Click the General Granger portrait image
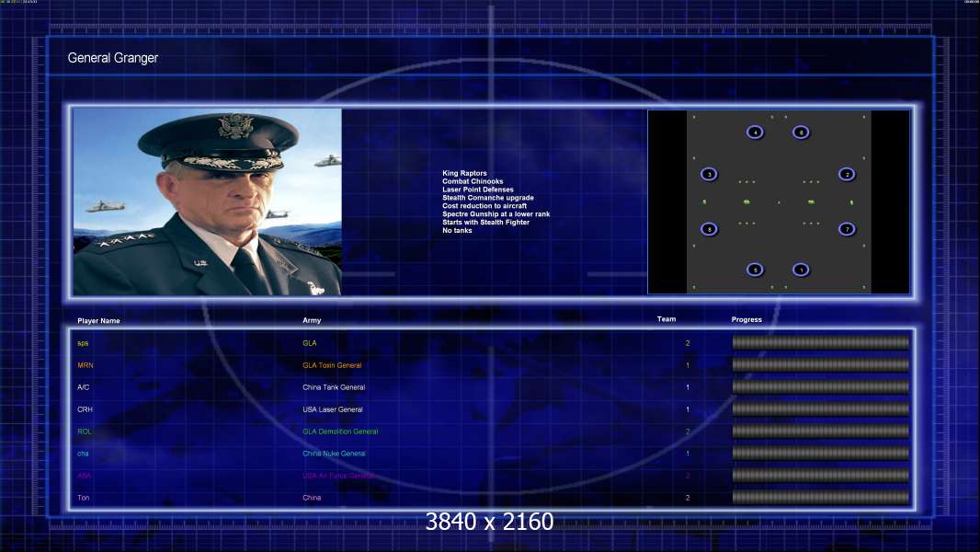Viewport: 980px width, 552px height. click(208, 201)
